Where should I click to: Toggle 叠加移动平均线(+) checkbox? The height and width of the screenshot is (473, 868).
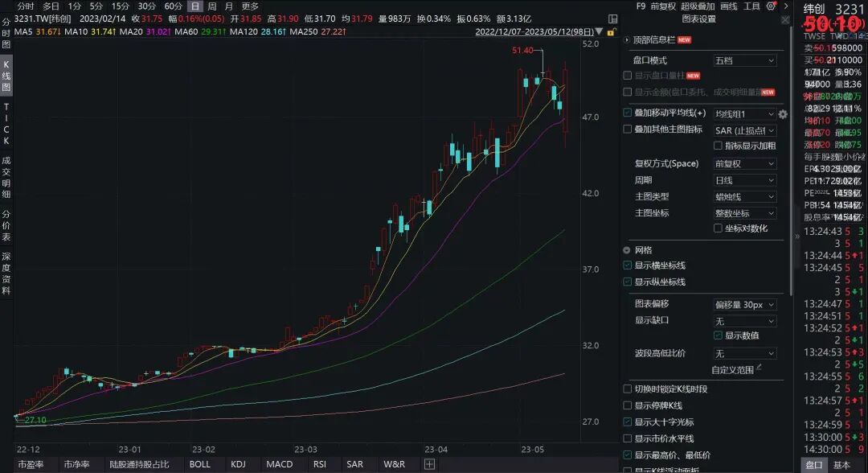[627, 113]
